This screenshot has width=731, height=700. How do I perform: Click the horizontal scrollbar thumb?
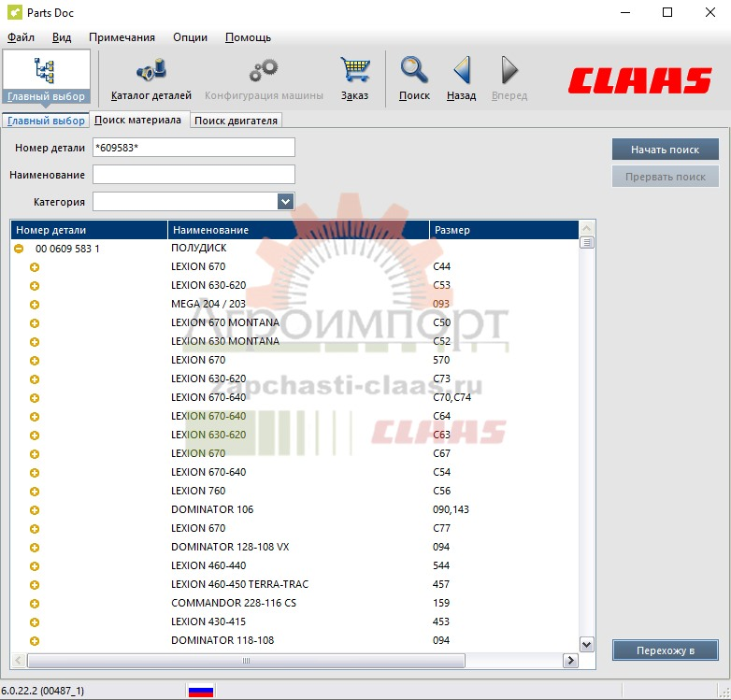(x=246, y=661)
